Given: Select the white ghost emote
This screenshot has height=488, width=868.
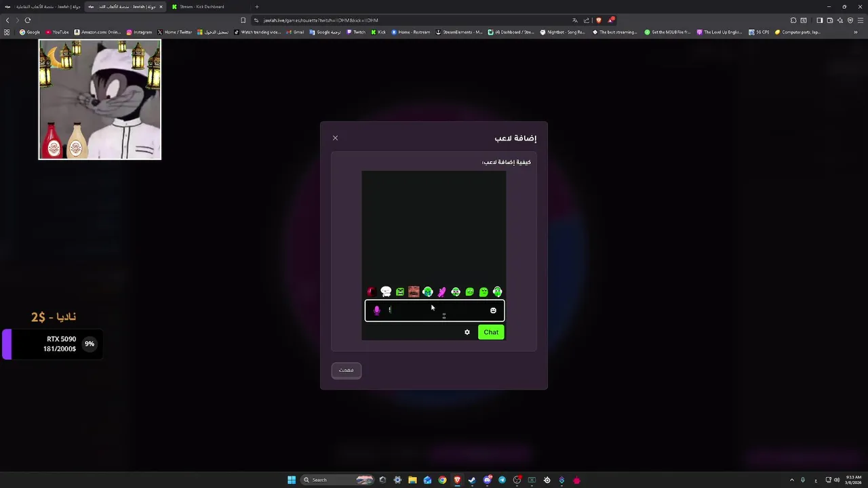Looking at the screenshot, I should [386, 291].
